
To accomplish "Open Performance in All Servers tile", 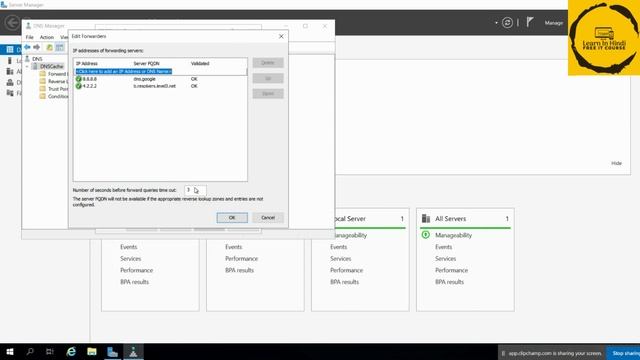I will (x=451, y=270).
